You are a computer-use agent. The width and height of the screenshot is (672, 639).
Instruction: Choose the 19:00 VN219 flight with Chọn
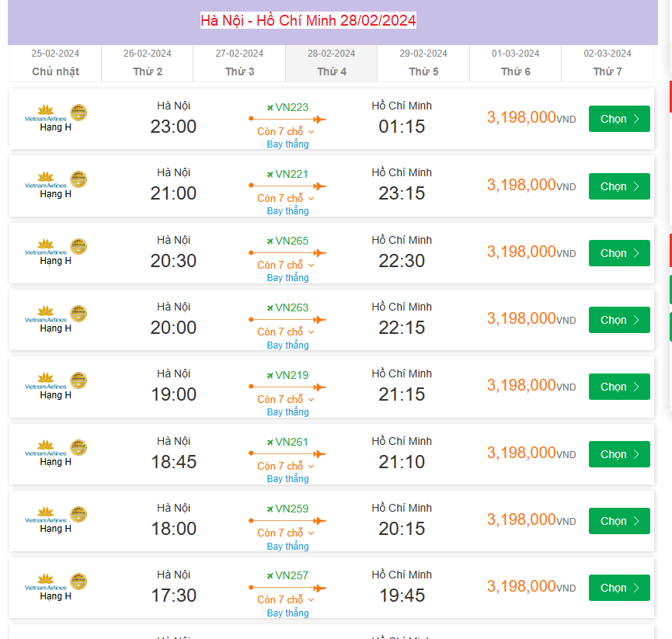point(619,387)
